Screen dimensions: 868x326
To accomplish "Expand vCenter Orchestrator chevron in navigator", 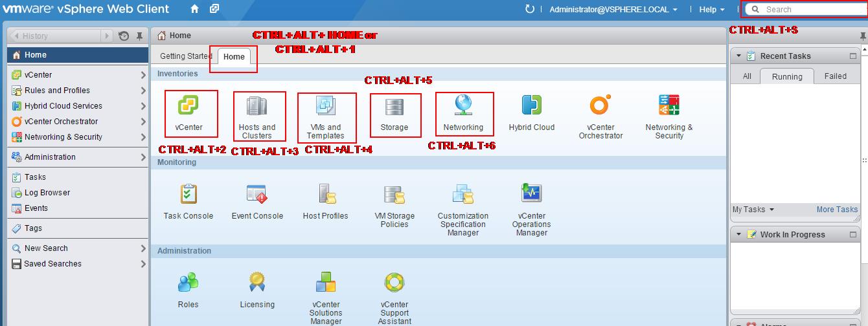I will 143,122.
